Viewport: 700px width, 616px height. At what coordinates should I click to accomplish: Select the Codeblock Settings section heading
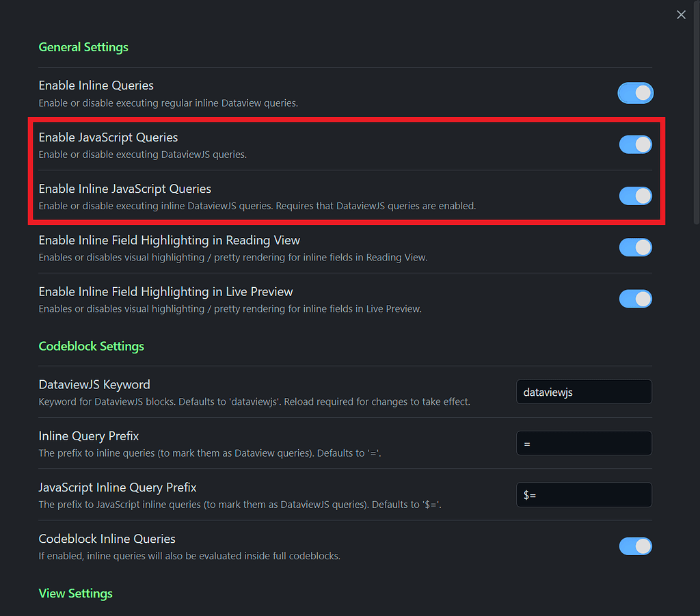pyautogui.click(x=92, y=346)
